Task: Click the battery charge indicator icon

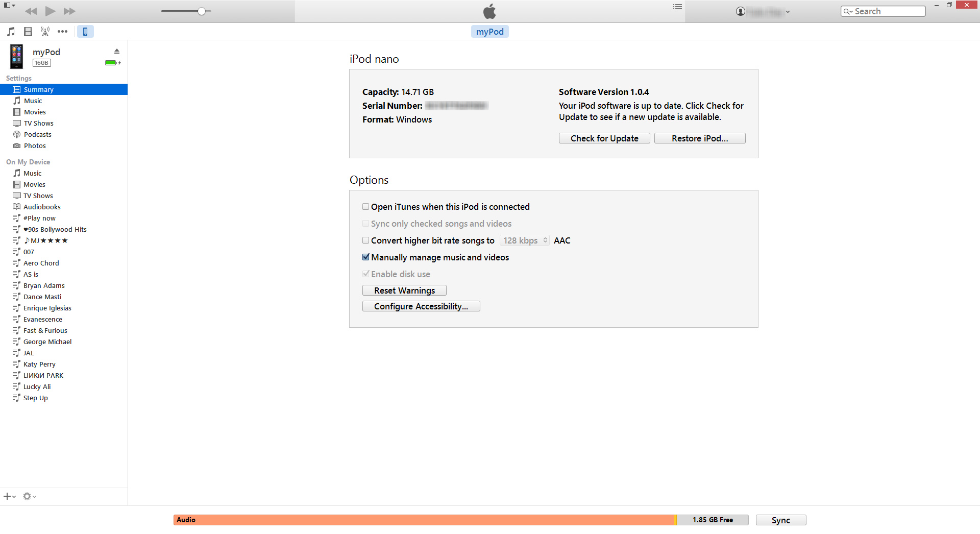Action: tap(113, 63)
